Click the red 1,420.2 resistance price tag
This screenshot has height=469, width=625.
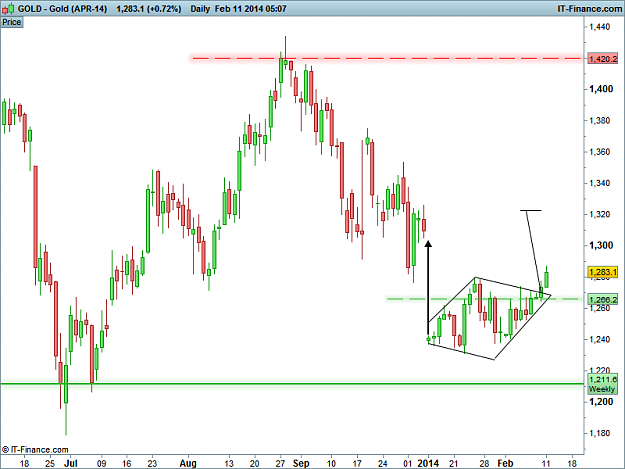[603, 59]
